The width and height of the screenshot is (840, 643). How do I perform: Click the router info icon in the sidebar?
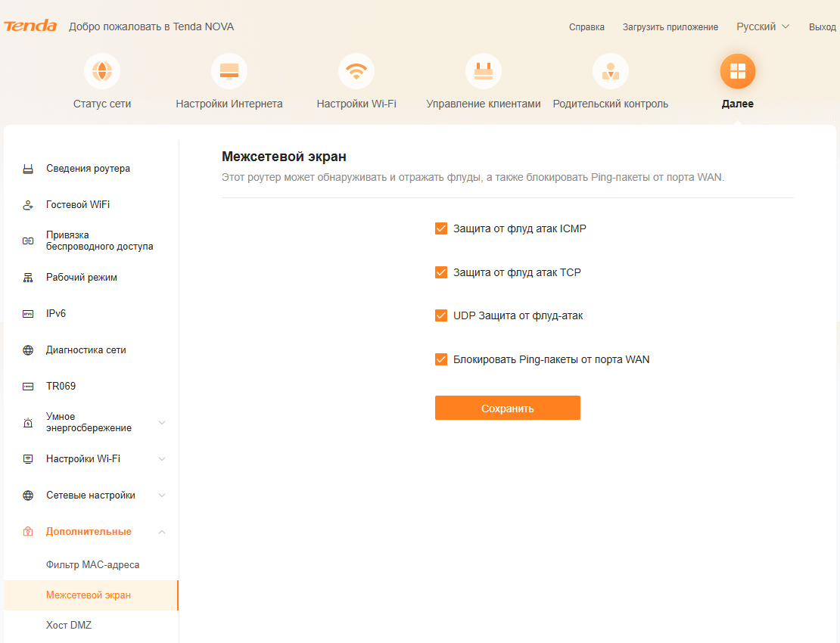tap(28, 169)
